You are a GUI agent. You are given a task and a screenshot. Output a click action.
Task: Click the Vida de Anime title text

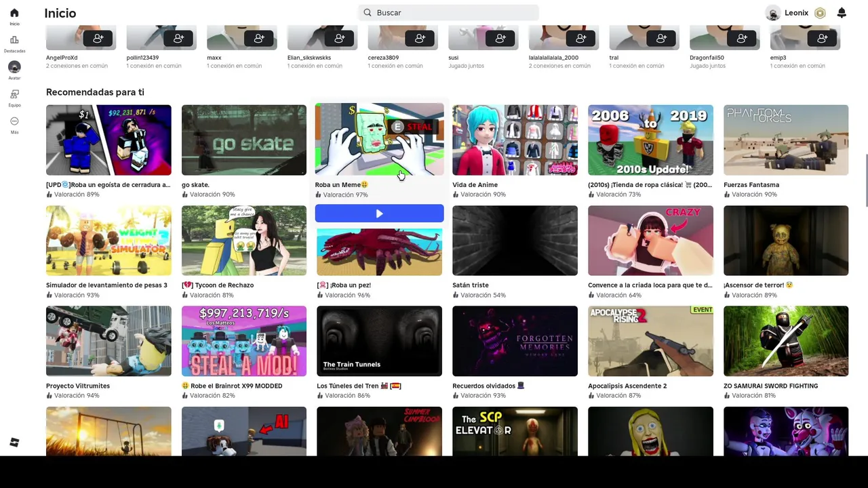[475, 184]
